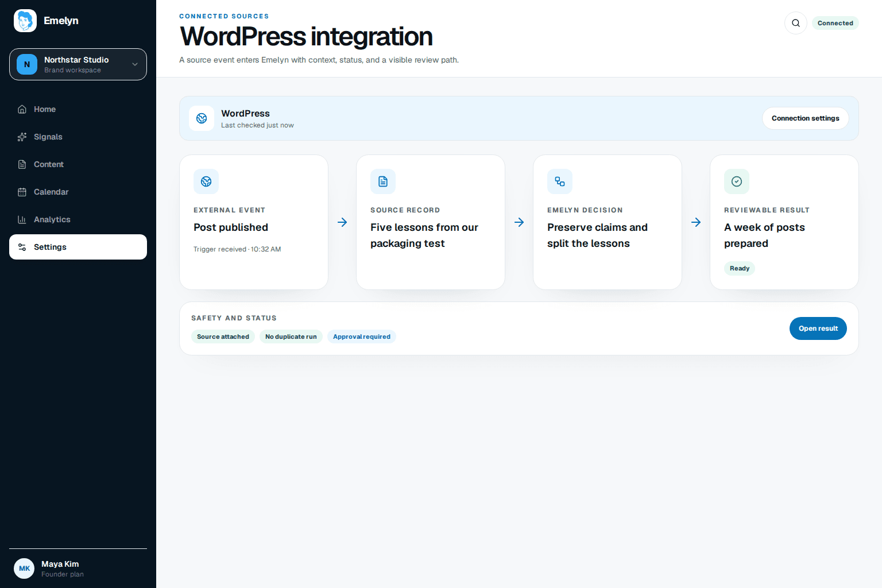Click the Signals sparkle icon
This screenshot has height=588, width=882.
[22, 137]
